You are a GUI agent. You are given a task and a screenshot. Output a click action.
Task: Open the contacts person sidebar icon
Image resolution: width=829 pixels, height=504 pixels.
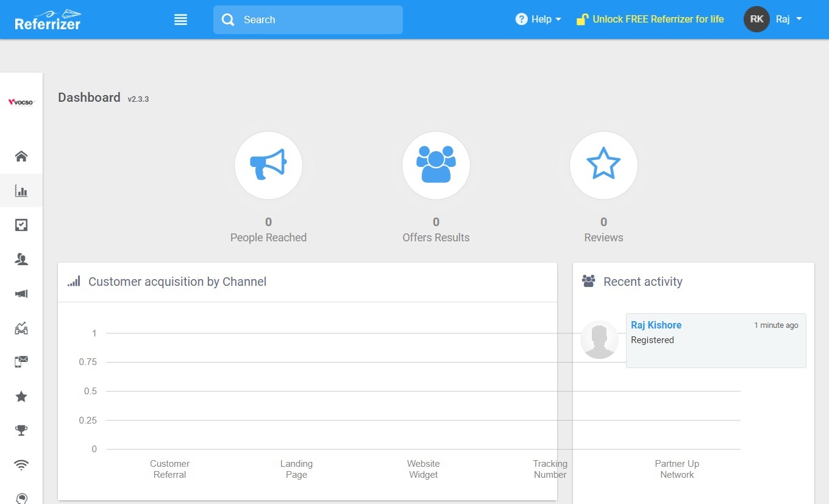point(21,260)
